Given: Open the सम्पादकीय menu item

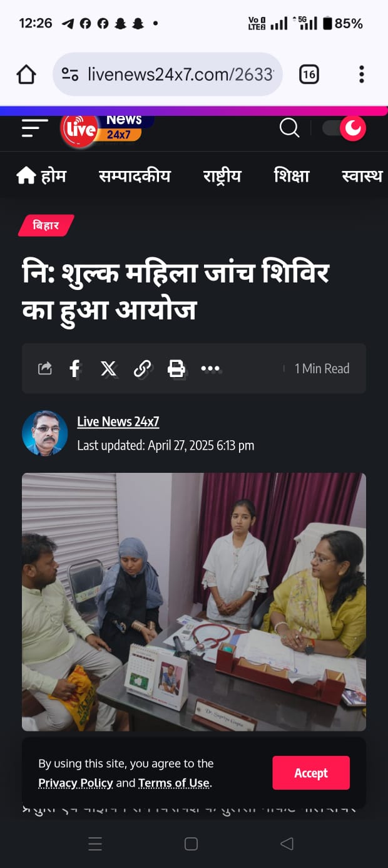Looking at the screenshot, I should coord(135,176).
